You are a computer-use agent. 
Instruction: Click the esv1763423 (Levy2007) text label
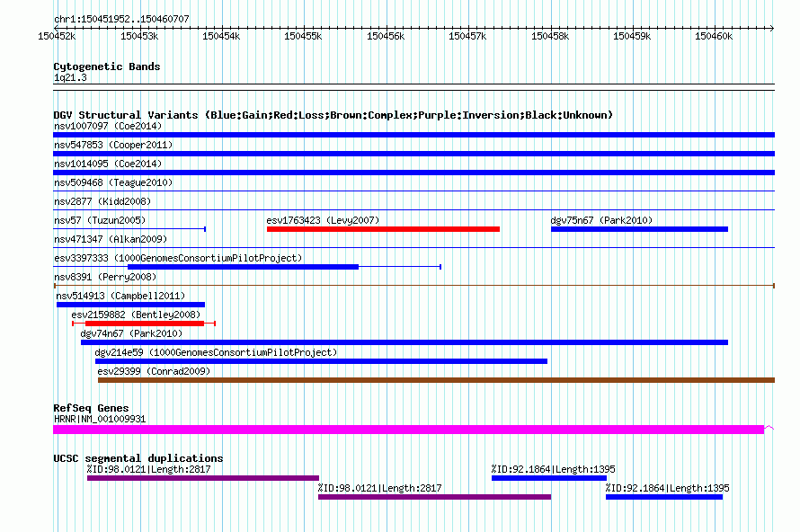(323, 220)
